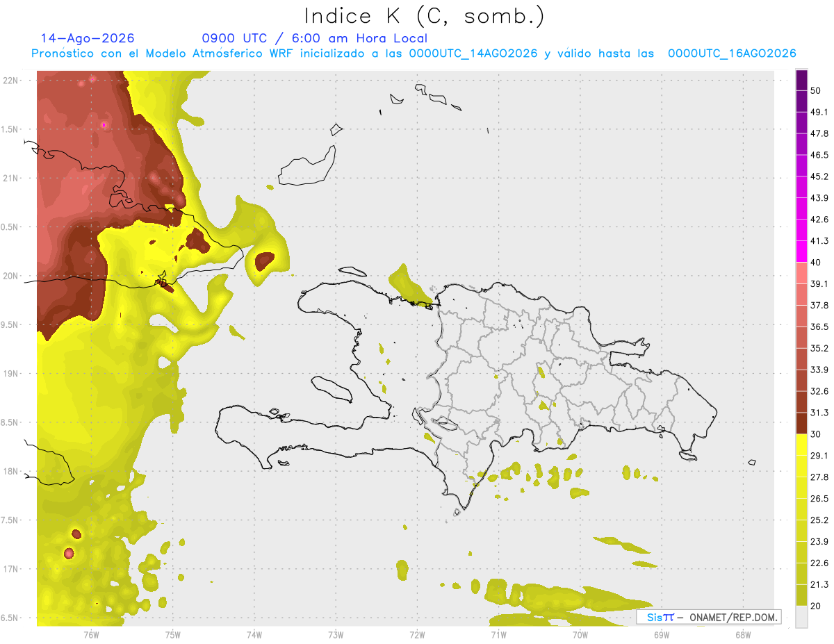Click the small magenta spot near 21.5N 76W

[104, 124]
